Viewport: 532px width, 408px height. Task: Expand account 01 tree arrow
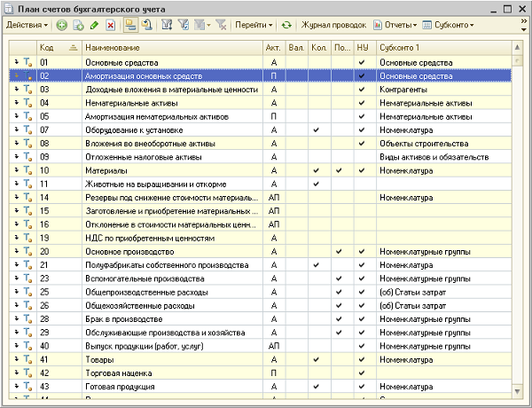click(16, 62)
